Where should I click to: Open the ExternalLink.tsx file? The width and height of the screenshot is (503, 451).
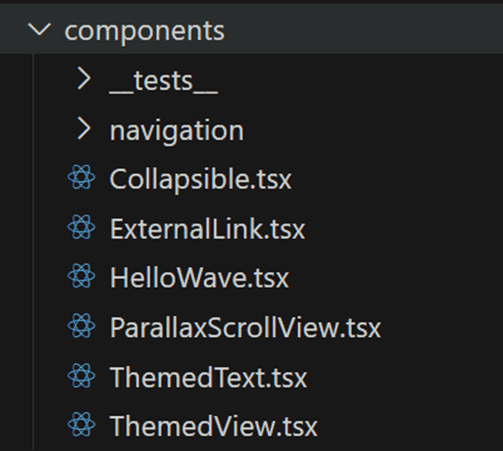click(207, 229)
